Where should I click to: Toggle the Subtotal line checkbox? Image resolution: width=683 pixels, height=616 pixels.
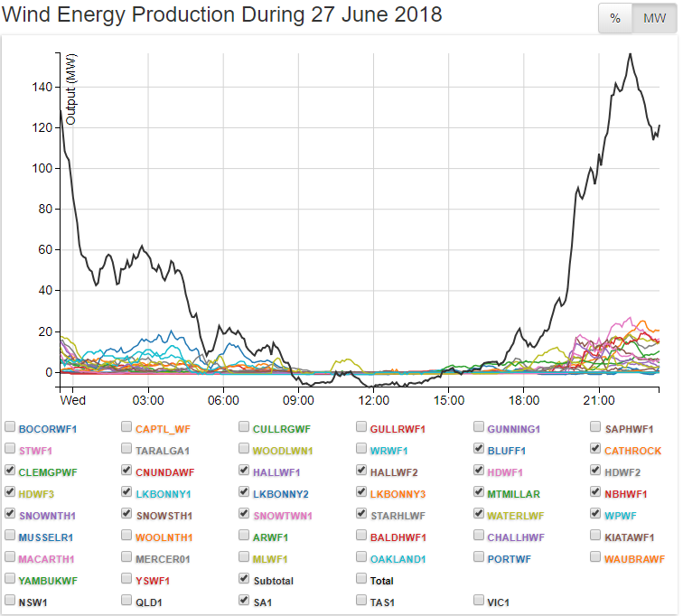(244, 579)
